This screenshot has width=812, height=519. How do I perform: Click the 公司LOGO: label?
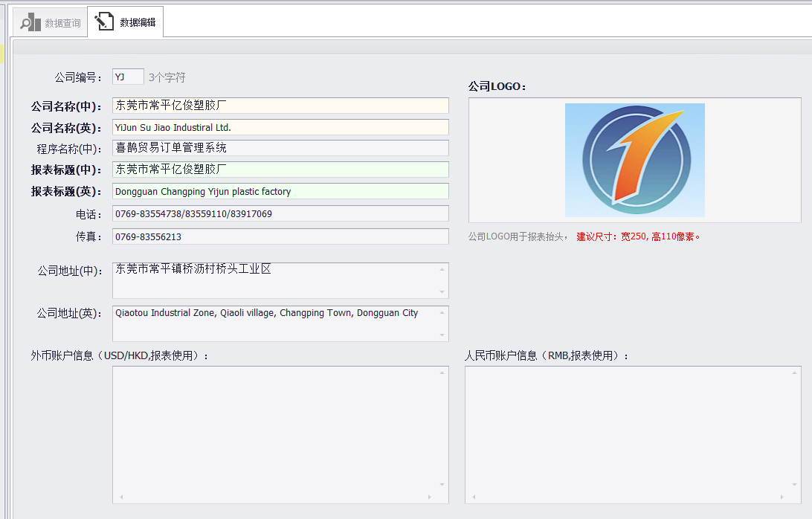[497, 86]
